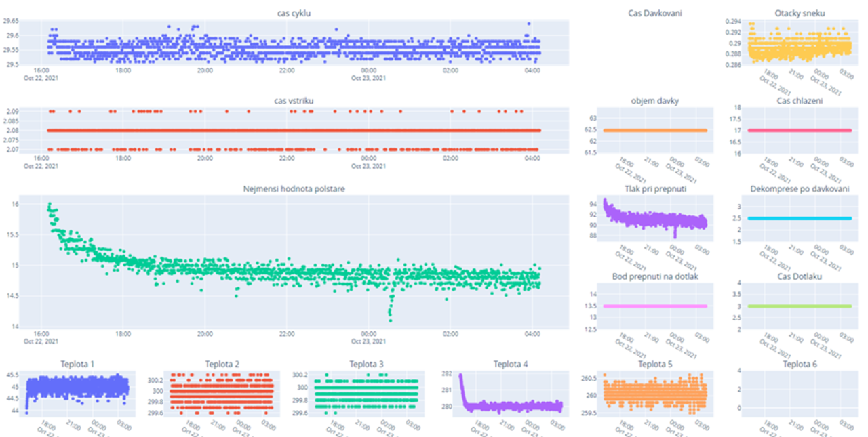The image size is (868, 437).
Task: Click the red 2.08 data line in cas vstriku
Action: [294, 130]
